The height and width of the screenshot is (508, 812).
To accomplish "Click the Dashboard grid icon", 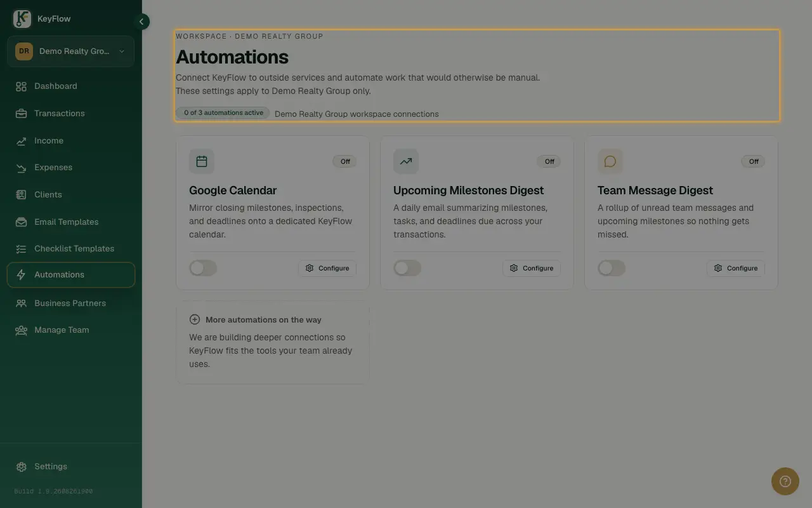I will coord(22,86).
